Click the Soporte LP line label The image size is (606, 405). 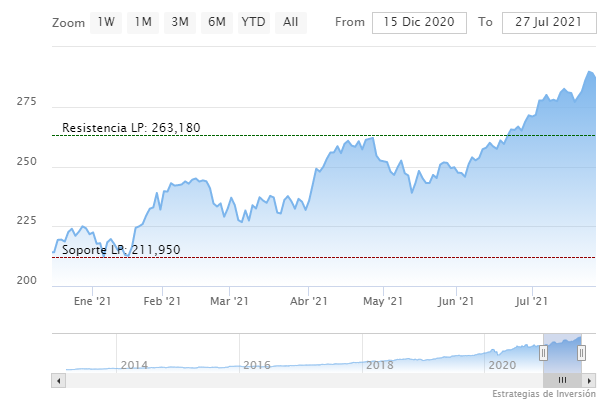121,250
